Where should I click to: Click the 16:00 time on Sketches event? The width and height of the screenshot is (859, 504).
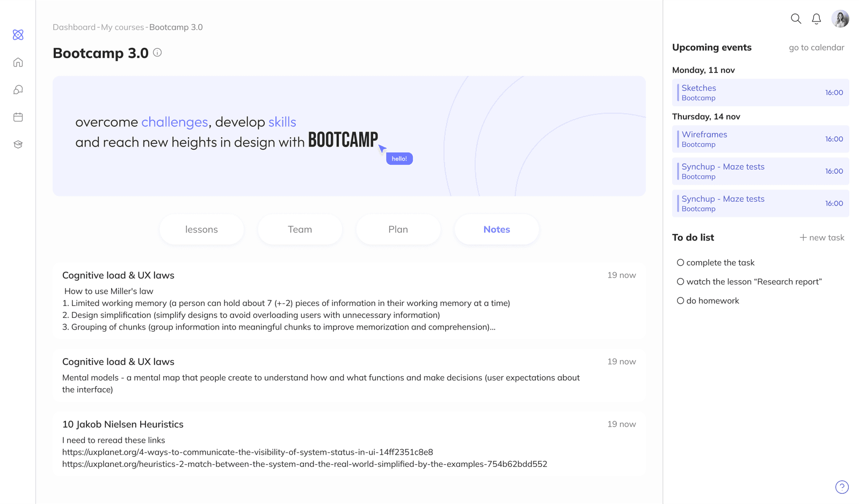(x=834, y=92)
